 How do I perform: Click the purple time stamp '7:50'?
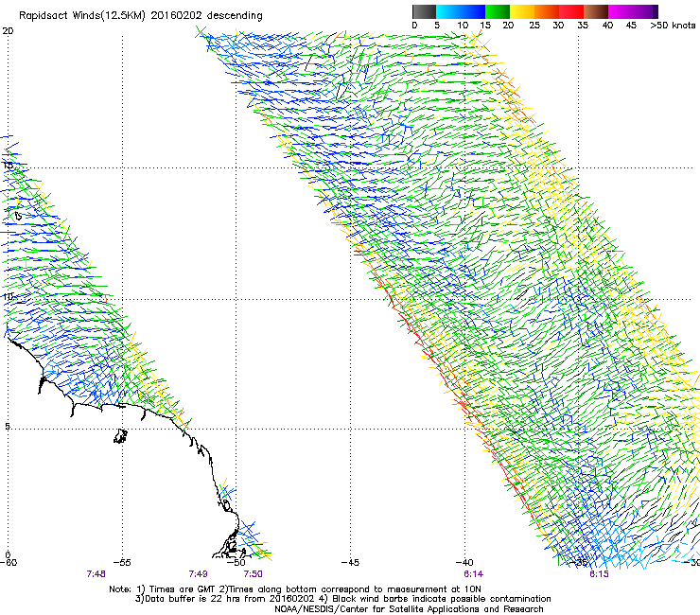[253, 574]
